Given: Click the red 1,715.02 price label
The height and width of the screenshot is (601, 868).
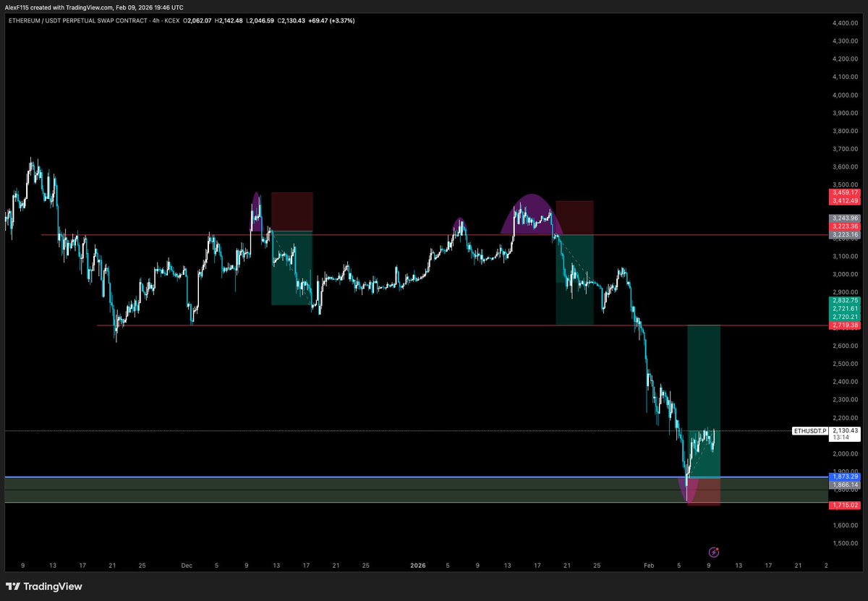Looking at the screenshot, I should point(845,505).
